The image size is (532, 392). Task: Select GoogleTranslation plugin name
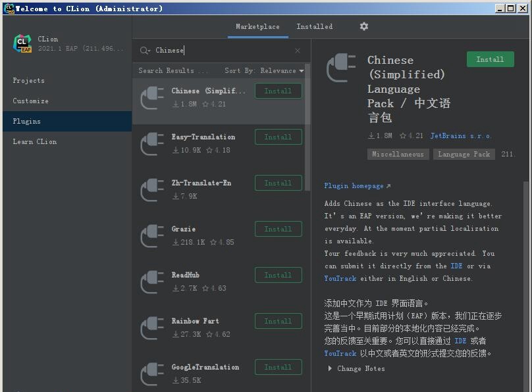[205, 367]
